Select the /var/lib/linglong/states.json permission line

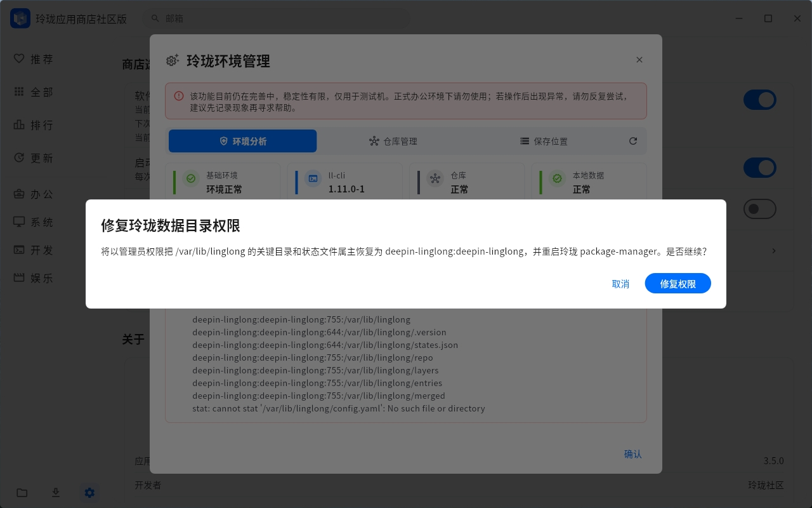tap(325, 345)
